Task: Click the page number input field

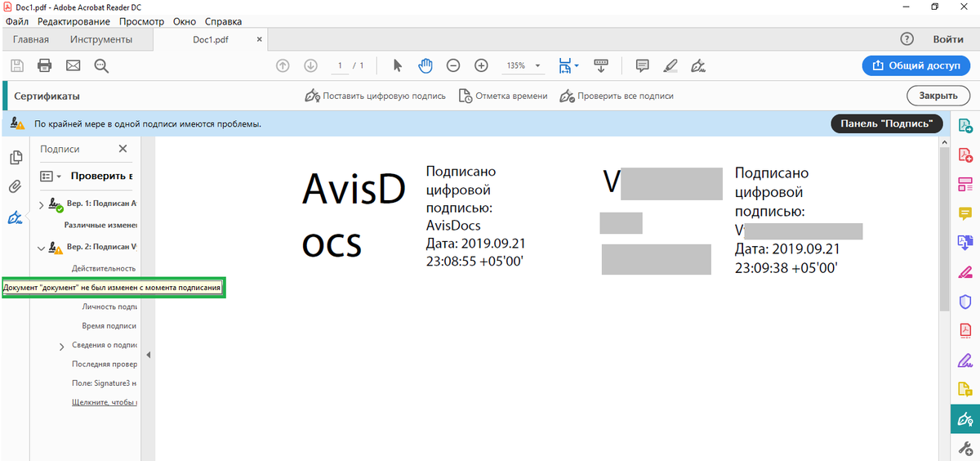Action: (x=339, y=65)
